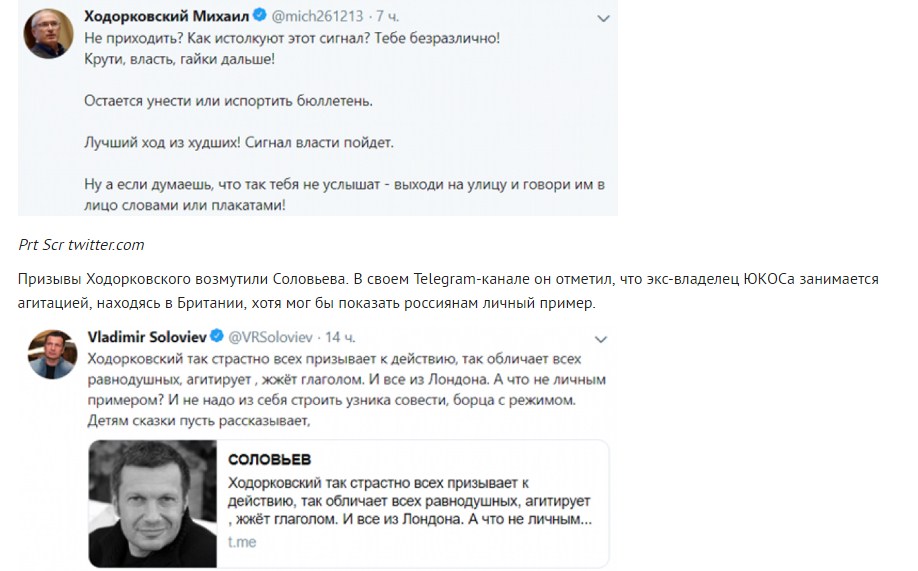Image resolution: width=918 pixels, height=571 pixels.
Task: Click the Prt Scr twitter.com caption
Action: [81, 245]
